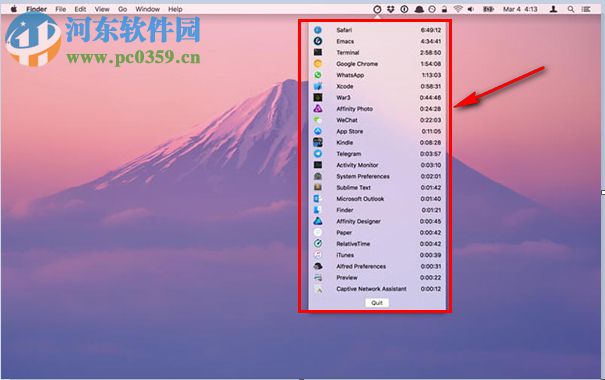Click the battery status icon
This screenshot has height=380, width=605.
pyautogui.click(x=488, y=9)
